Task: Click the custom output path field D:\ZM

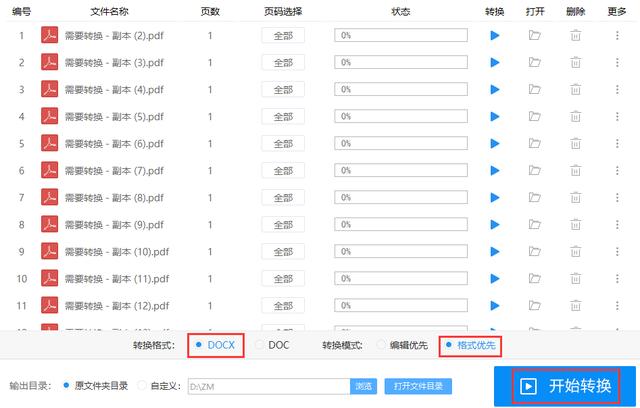Action: point(269,386)
